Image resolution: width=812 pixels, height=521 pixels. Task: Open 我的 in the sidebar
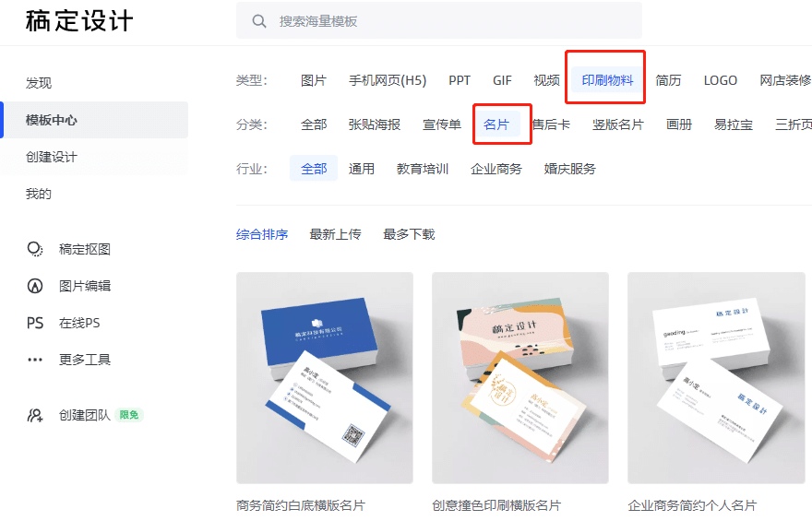point(39,194)
